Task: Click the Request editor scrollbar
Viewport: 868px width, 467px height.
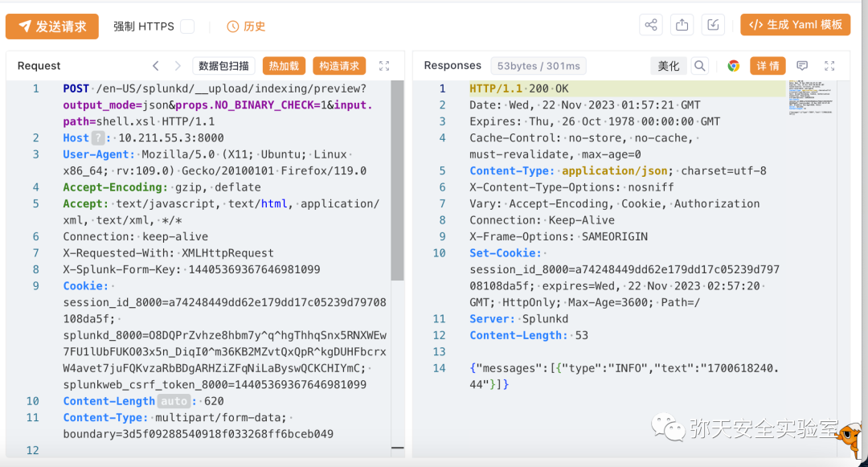Action: point(398,180)
